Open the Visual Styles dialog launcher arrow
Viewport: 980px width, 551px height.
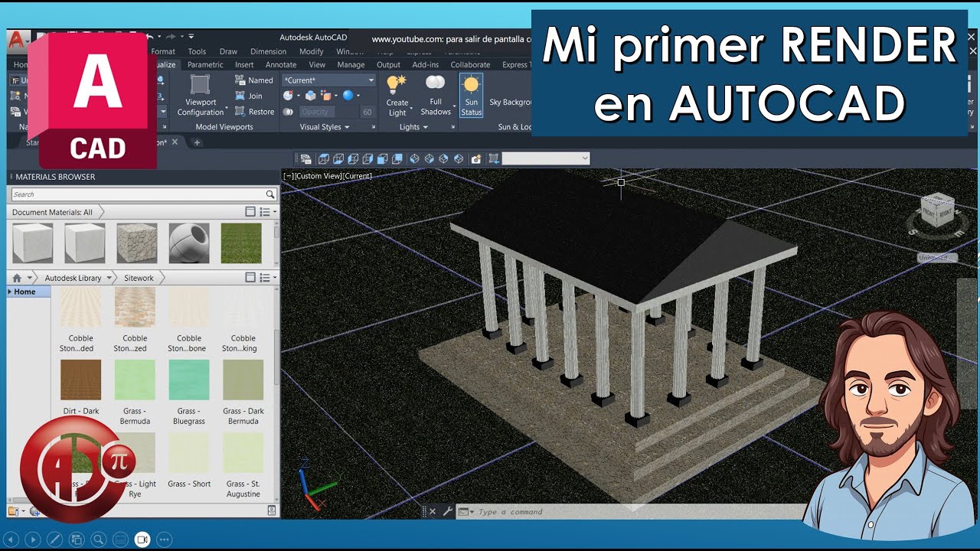click(372, 127)
